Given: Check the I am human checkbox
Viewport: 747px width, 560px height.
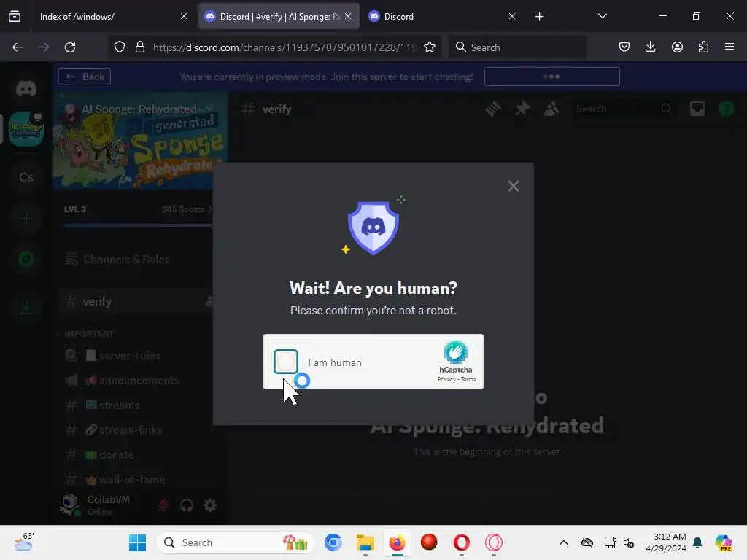Looking at the screenshot, I should click(x=286, y=362).
